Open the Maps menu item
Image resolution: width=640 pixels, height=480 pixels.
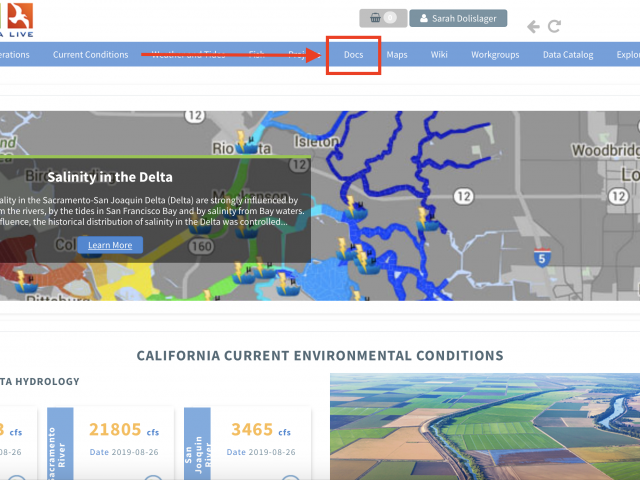click(397, 55)
